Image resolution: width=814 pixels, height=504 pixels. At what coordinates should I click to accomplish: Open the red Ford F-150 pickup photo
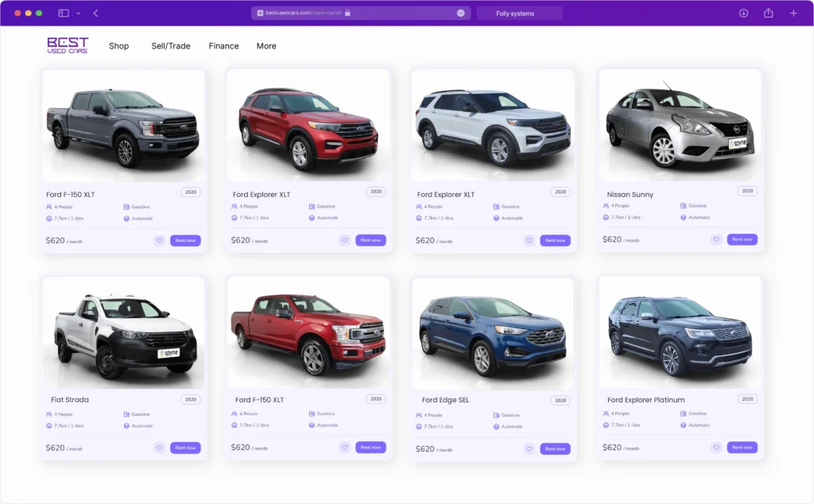(x=308, y=332)
